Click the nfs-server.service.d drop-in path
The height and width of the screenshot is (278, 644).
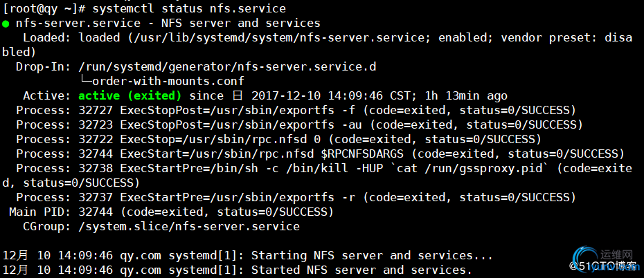tap(227, 66)
